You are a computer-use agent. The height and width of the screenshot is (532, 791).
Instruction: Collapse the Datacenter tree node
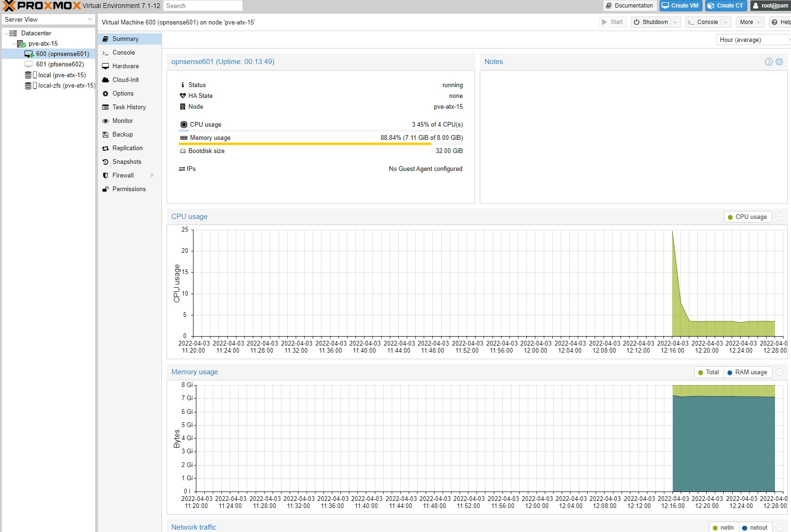click(6, 33)
